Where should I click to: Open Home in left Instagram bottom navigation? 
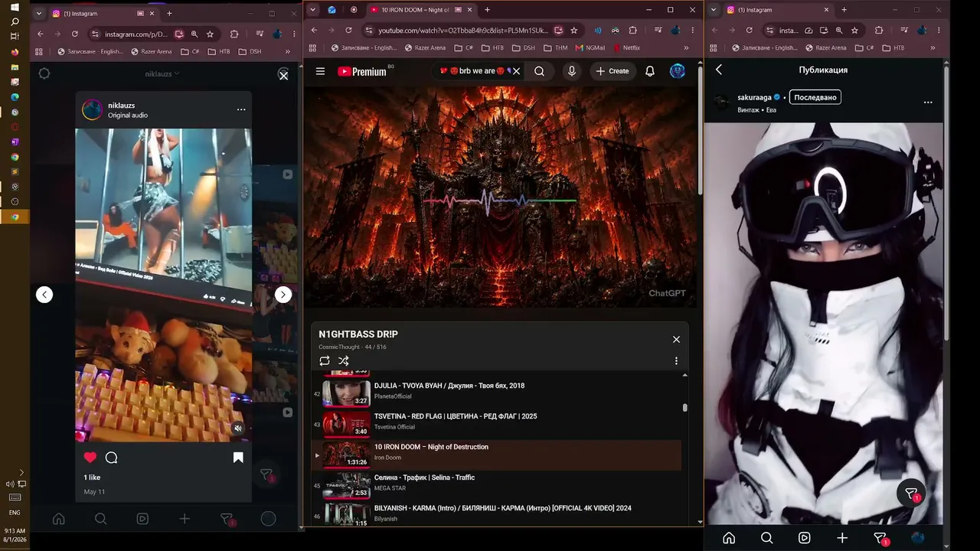(x=59, y=519)
